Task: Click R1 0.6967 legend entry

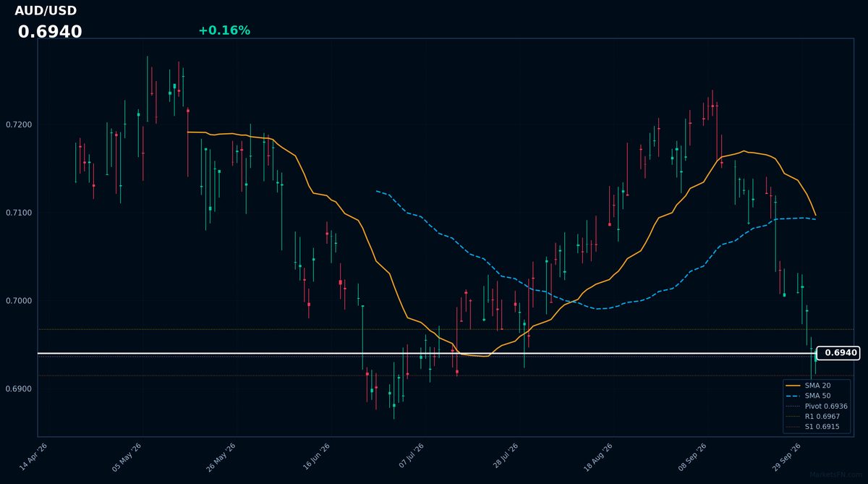Action: pos(814,417)
